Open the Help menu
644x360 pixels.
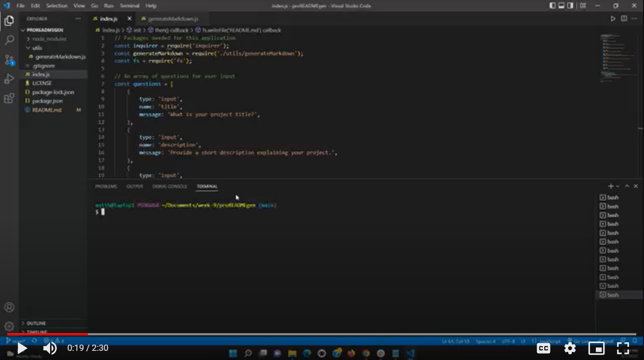[151, 6]
